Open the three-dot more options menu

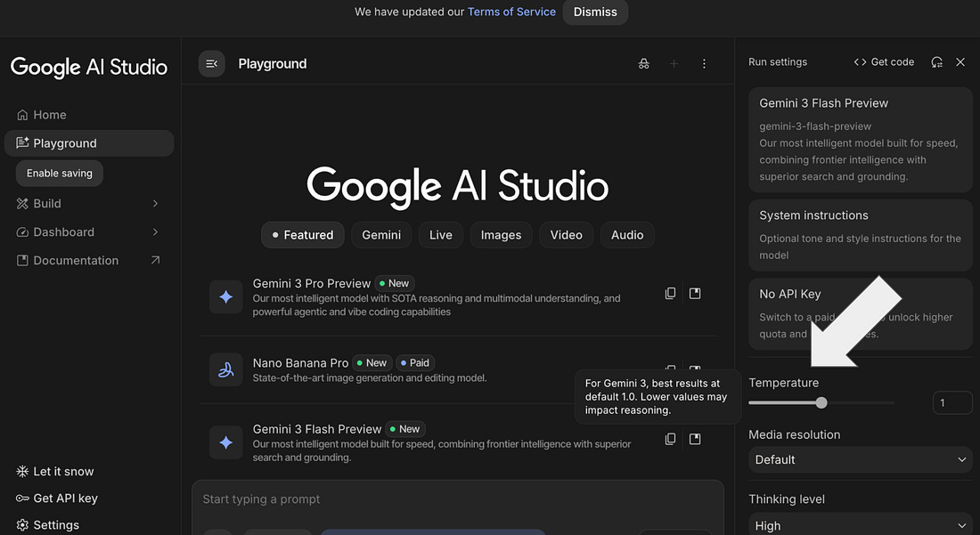(x=704, y=64)
